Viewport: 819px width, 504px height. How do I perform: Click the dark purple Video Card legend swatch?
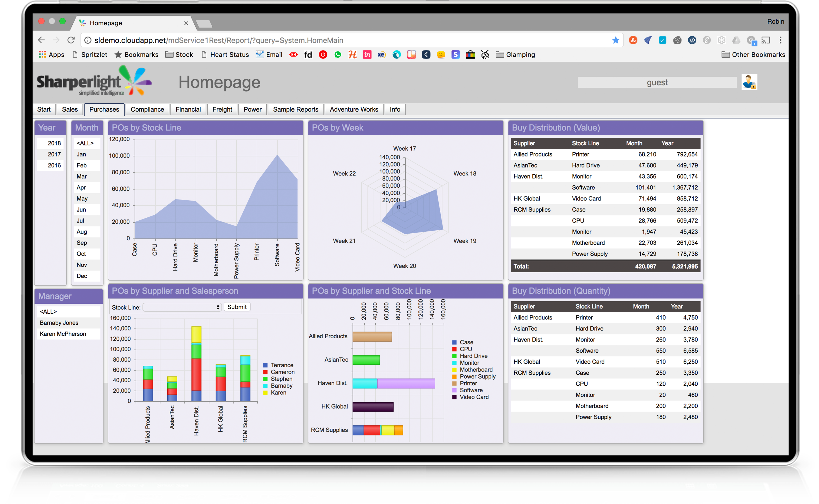tap(454, 397)
